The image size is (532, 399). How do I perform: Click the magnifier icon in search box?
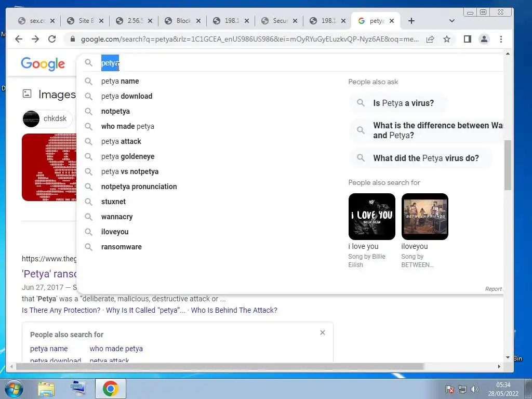[x=88, y=63]
